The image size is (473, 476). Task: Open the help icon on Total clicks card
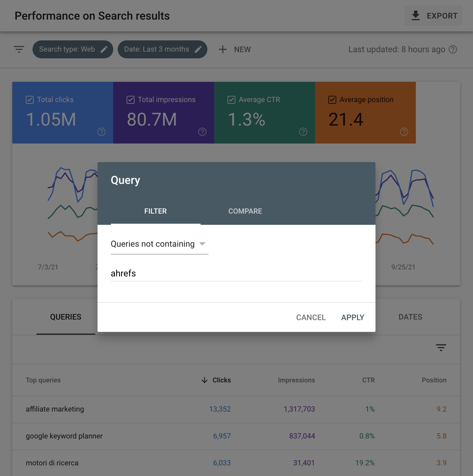click(x=101, y=132)
